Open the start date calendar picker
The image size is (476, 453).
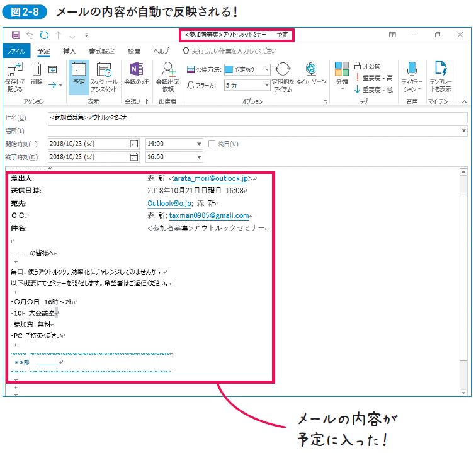pyautogui.click(x=134, y=144)
